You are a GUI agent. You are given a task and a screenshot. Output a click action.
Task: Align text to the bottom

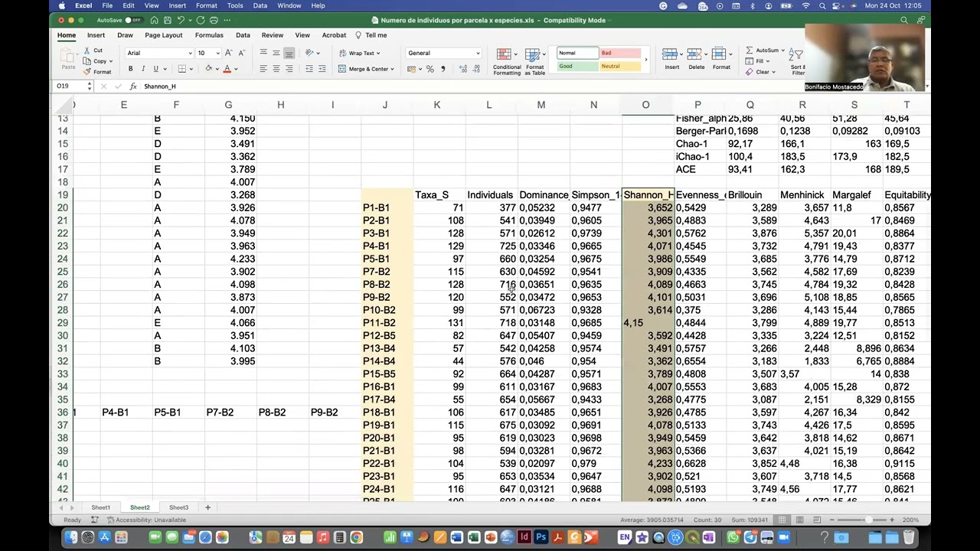click(x=289, y=53)
